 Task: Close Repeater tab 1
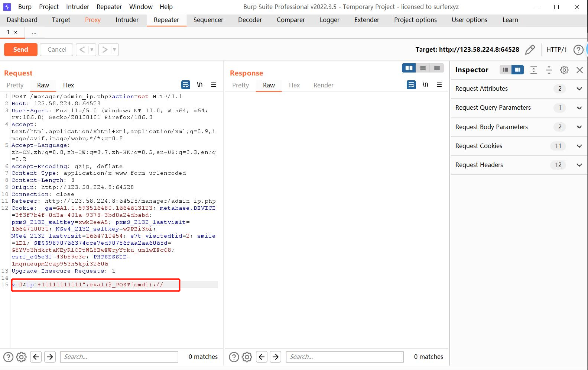[16, 32]
